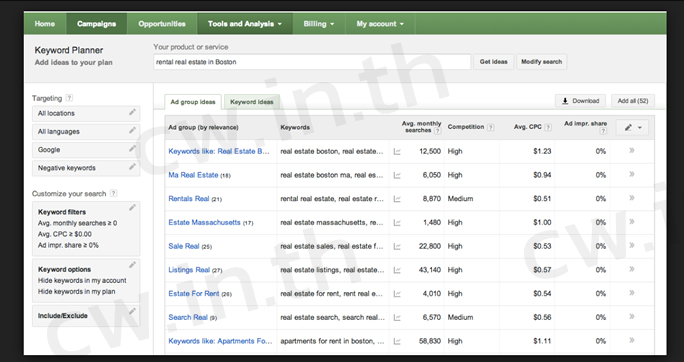
Task: Go to the Opportunities tab
Action: 162,24
